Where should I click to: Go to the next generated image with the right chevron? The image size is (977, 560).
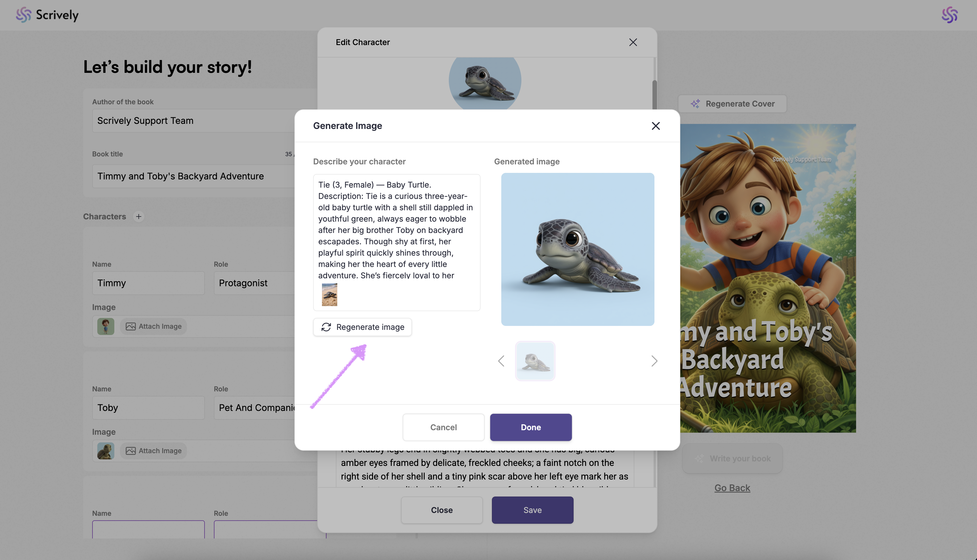pos(654,361)
